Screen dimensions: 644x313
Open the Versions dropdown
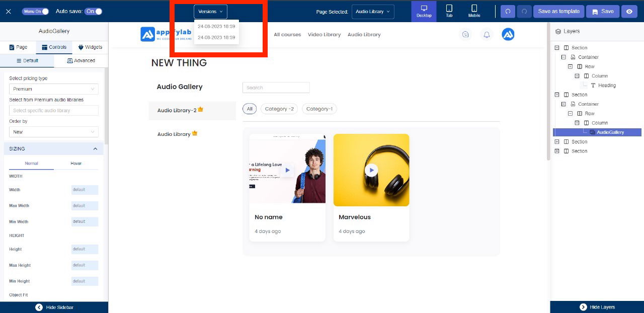210,12
